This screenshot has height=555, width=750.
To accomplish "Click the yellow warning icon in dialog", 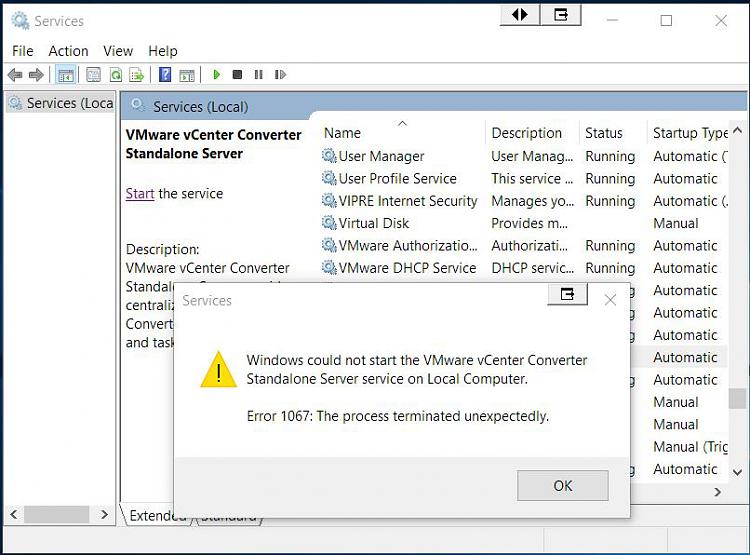I will pyautogui.click(x=219, y=369).
